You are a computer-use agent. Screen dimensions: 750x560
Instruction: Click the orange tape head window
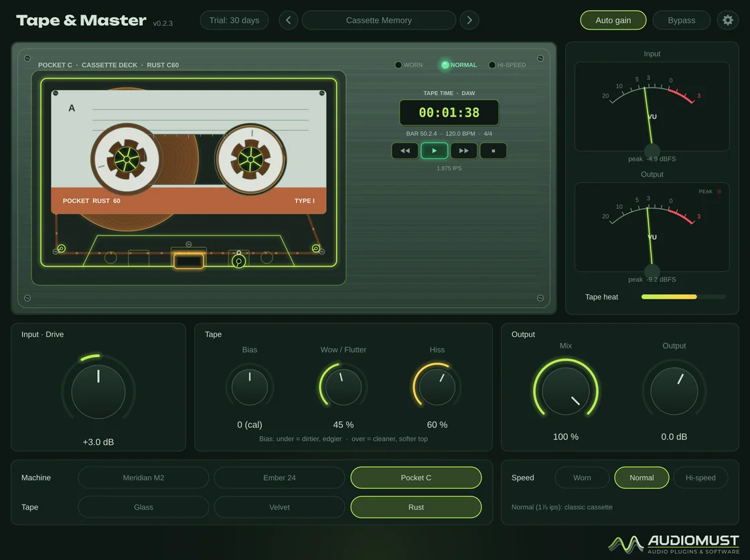(x=188, y=261)
